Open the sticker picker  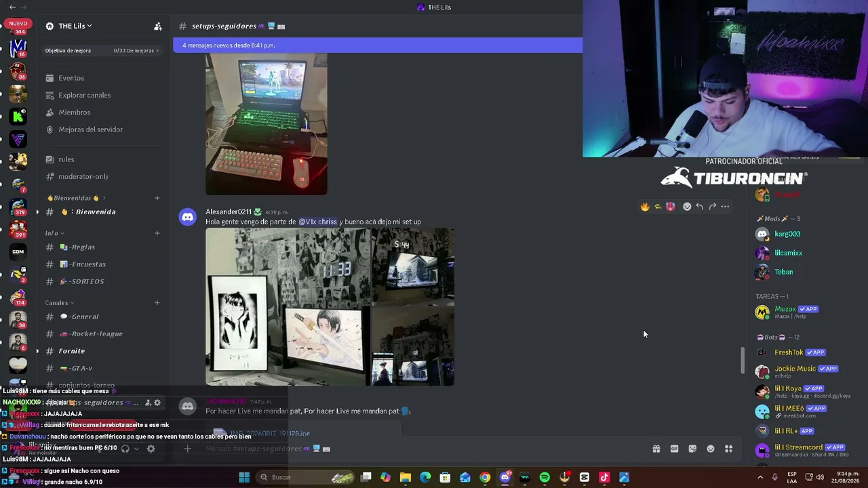pyautogui.click(x=692, y=449)
